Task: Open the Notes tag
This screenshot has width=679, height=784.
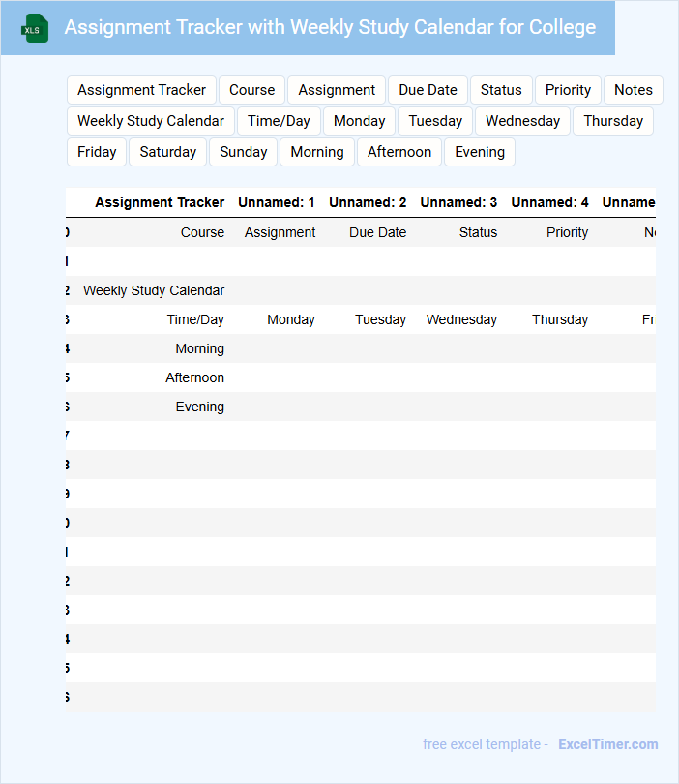Action: click(x=633, y=90)
